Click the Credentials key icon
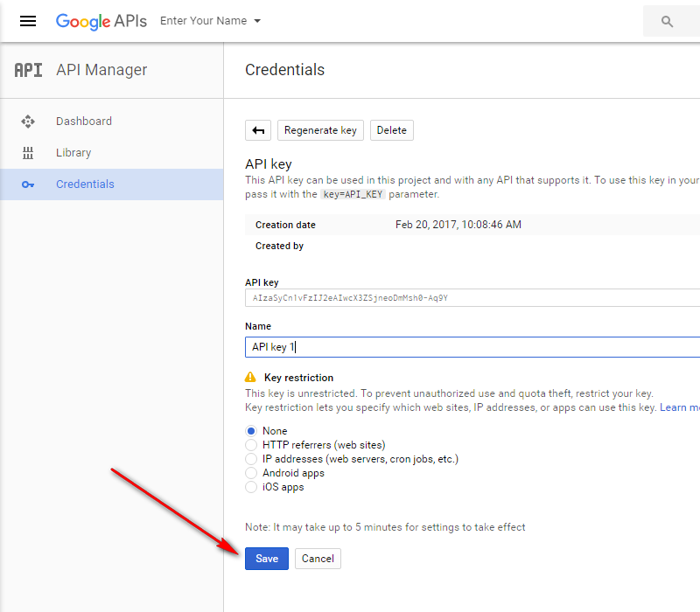The image size is (700, 612). point(28,184)
